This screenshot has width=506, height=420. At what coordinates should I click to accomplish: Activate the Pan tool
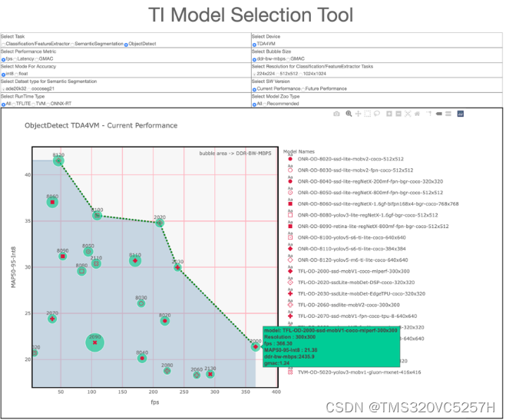pos(359,114)
